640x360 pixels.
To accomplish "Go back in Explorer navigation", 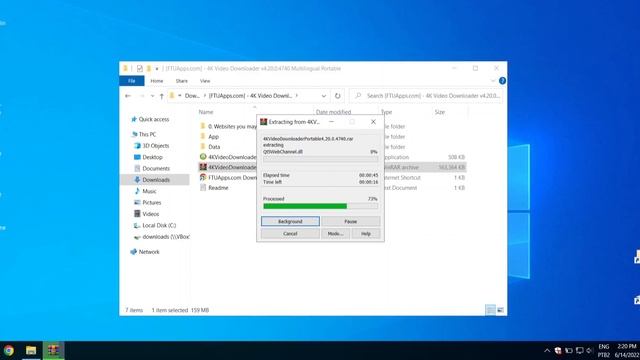I will [128, 96].
